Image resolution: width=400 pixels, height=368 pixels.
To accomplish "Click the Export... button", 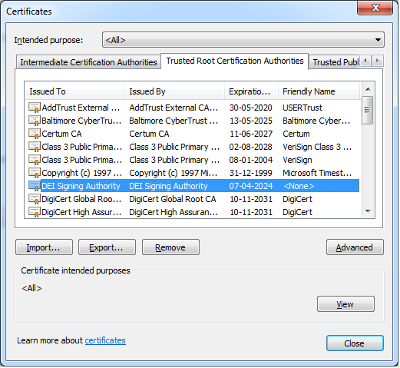I will pos(107,247).
